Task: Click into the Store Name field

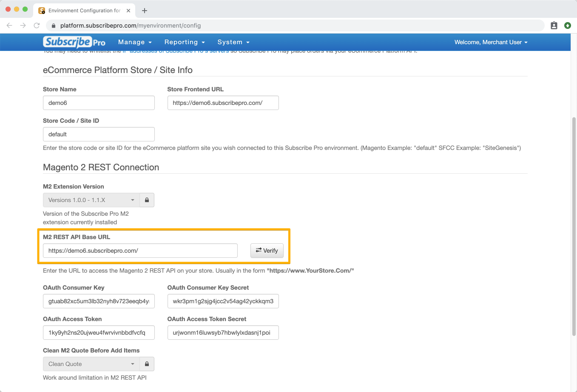Action: click(99, 103)
